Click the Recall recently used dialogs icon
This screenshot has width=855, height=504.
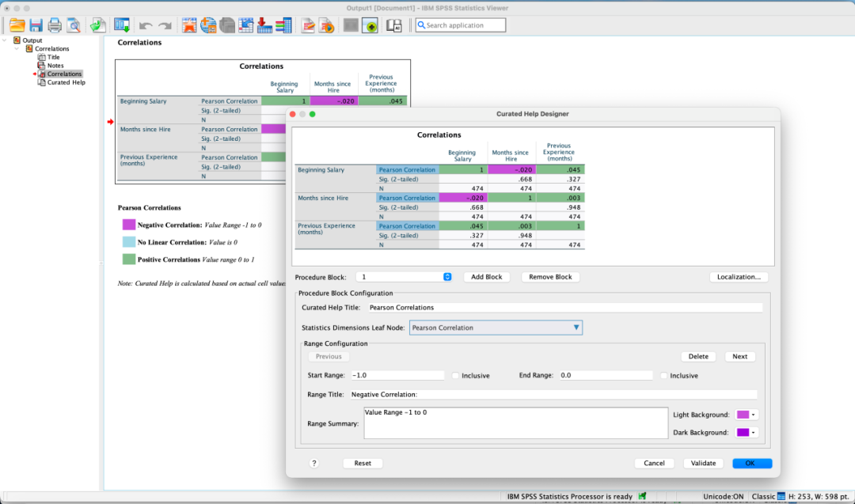122,25
